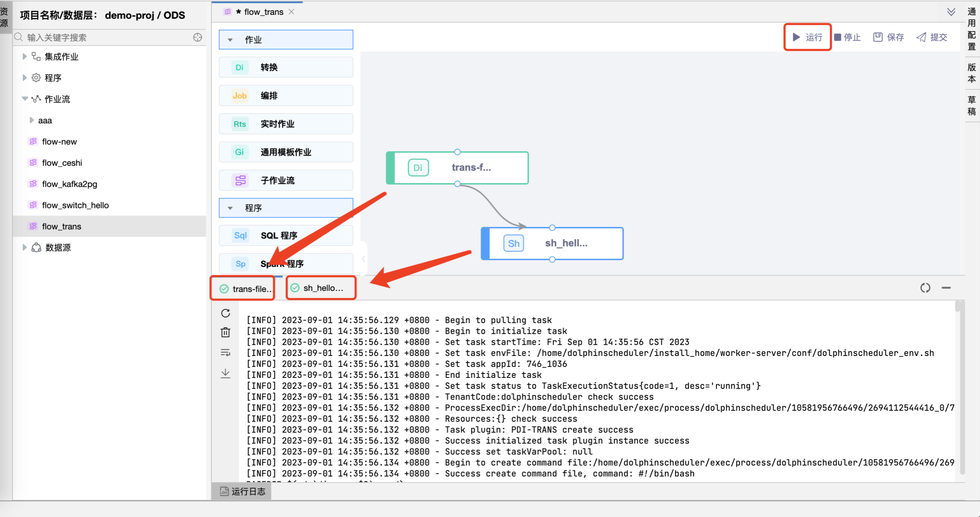
Task: Click the locate target icon in search bar
Action: click(197, 37)
